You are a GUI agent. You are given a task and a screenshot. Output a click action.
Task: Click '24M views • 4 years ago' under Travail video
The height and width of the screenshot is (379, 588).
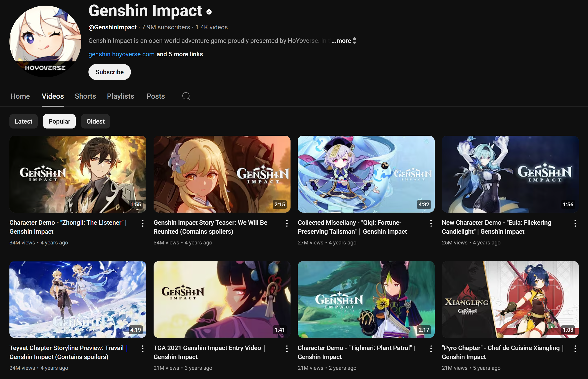coord(39,368)
